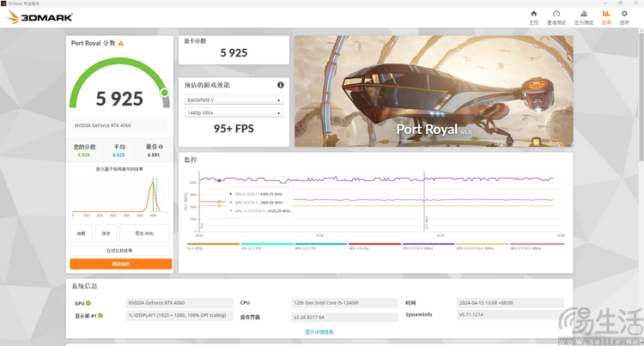Toggle the red GPU 负载 (%) legend series

(x=374, y=246)
